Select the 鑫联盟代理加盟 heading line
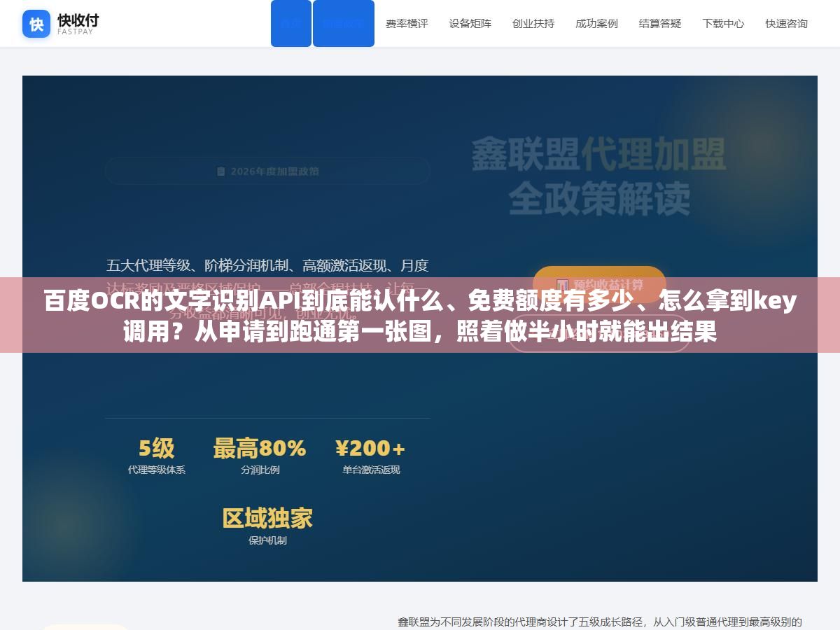840x630 pixels. [598, 155]
